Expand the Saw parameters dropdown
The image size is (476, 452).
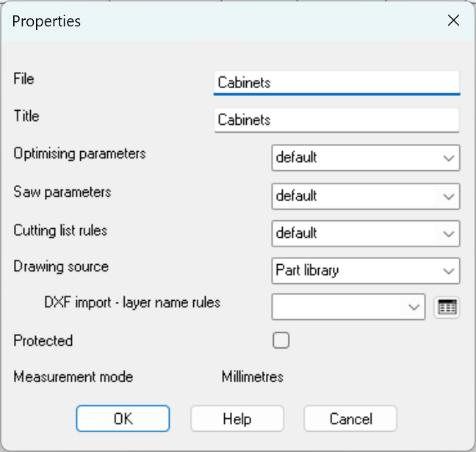(366, 196)
